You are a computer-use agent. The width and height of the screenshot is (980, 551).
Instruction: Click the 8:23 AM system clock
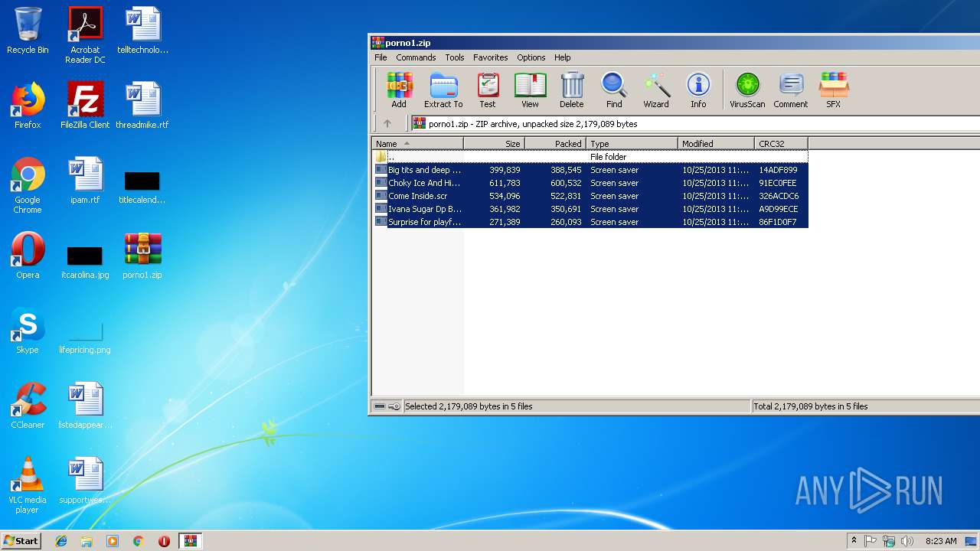point(941,541)
